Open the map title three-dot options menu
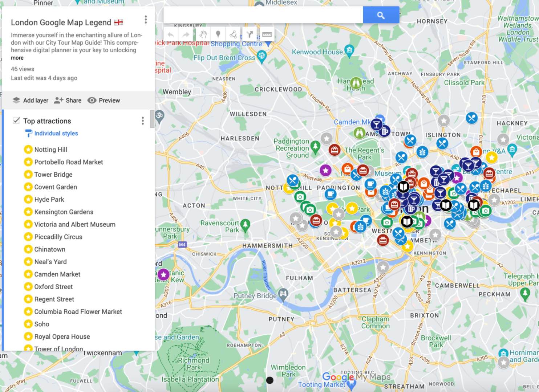 click(146, 20)
